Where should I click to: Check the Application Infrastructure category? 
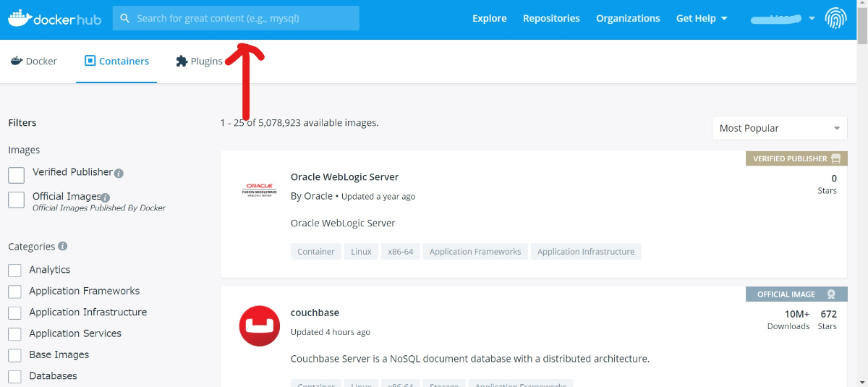(14, 312)
